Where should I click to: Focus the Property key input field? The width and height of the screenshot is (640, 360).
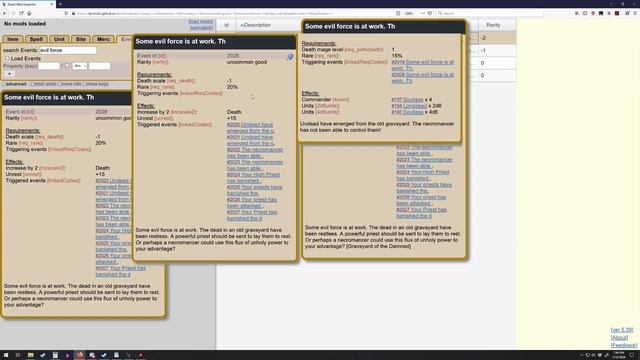49,66
